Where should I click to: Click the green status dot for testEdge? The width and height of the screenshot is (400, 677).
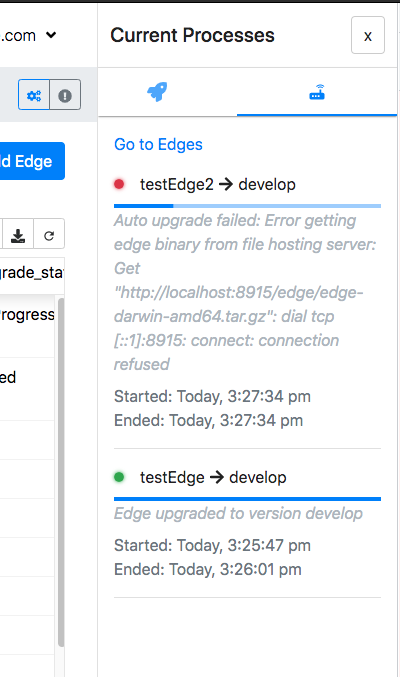coord(119,477)
